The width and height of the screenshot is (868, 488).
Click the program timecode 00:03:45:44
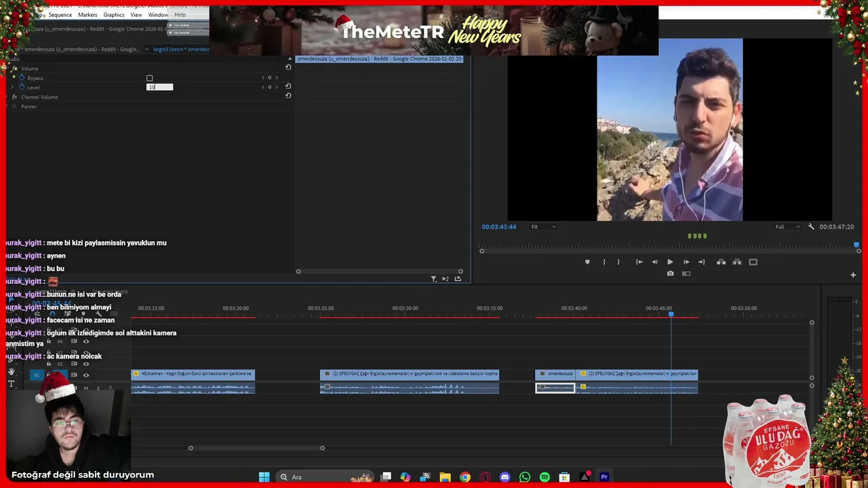coord(499,226)
